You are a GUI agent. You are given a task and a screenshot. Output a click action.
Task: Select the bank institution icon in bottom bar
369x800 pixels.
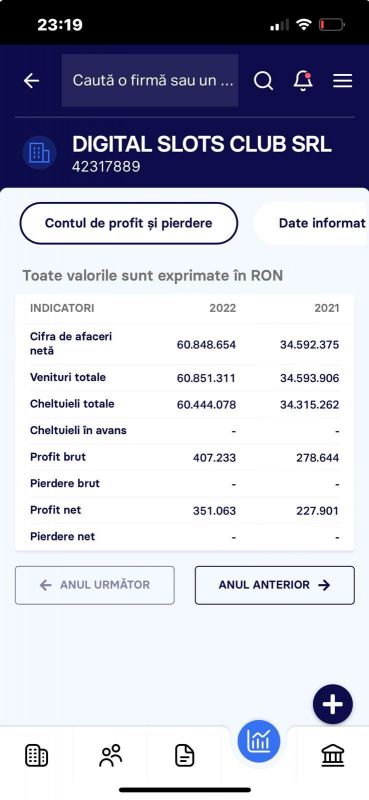click(x=333, y=755)
